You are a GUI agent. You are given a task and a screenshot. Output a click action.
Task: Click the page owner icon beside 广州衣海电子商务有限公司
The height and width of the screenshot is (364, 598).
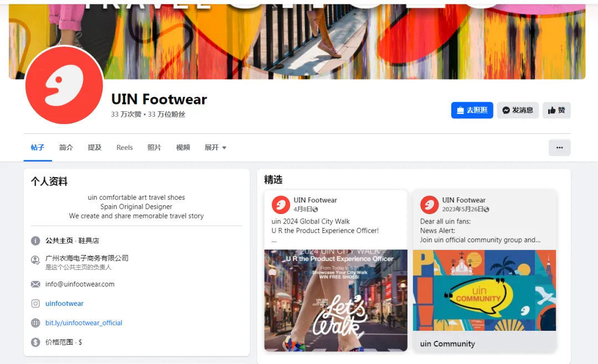pyautogui.click(x=35, y=260)
